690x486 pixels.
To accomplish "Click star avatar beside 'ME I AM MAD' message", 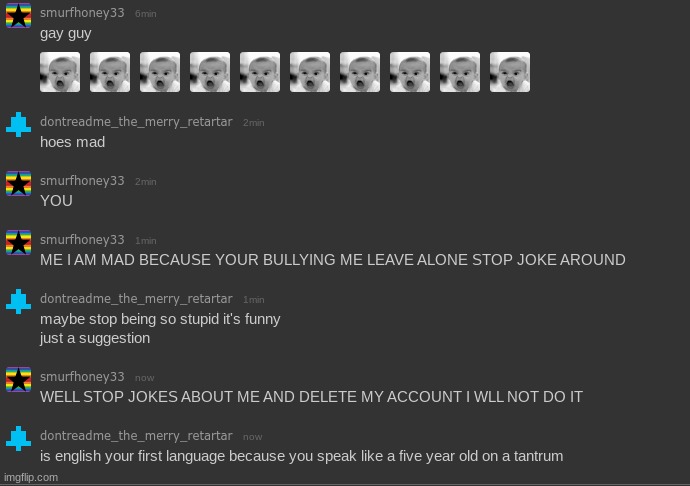I will coord(18,242).
